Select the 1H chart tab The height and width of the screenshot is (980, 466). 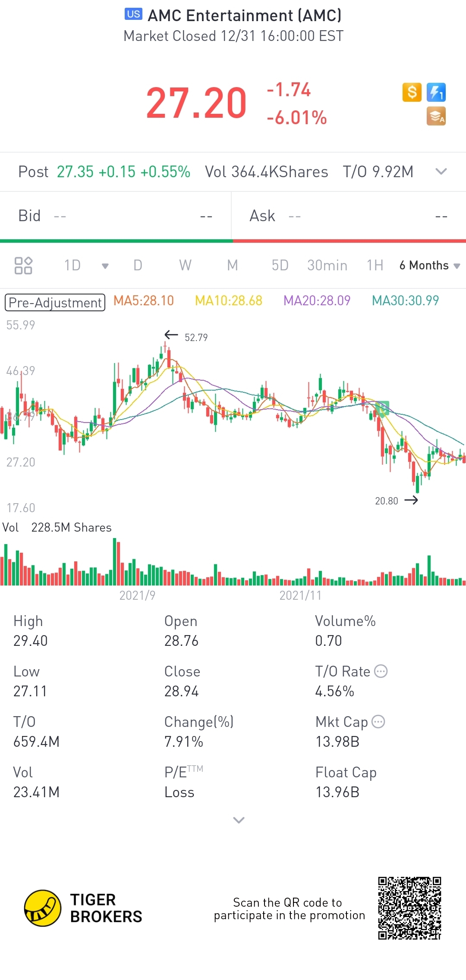375,266
